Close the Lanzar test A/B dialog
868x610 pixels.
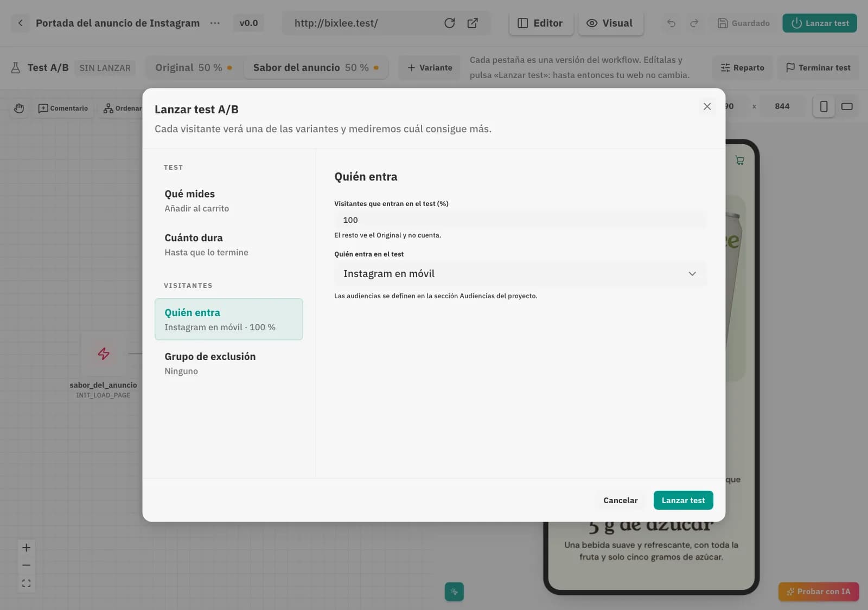click(x=707, y=106)
